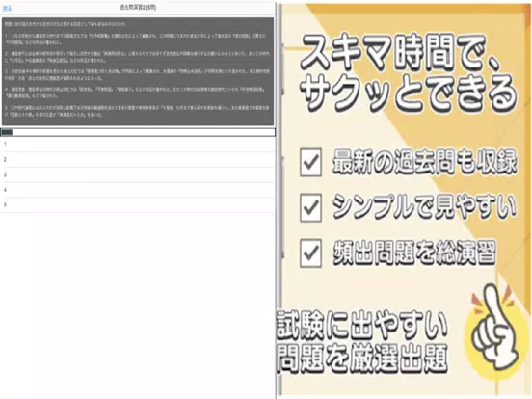Viewport: 532px width, 399px height.
Task: Click the 試験に出やすい text
Action: 362,326
